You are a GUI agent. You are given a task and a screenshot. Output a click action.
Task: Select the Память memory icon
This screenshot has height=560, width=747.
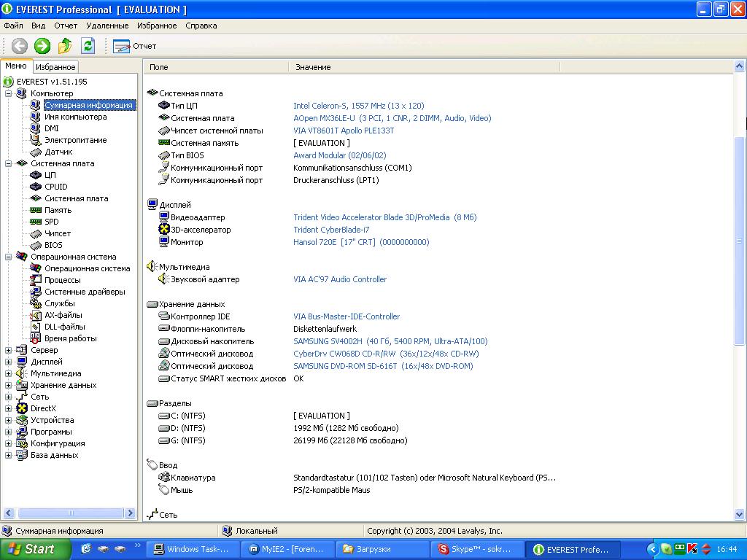click(35, 210)
